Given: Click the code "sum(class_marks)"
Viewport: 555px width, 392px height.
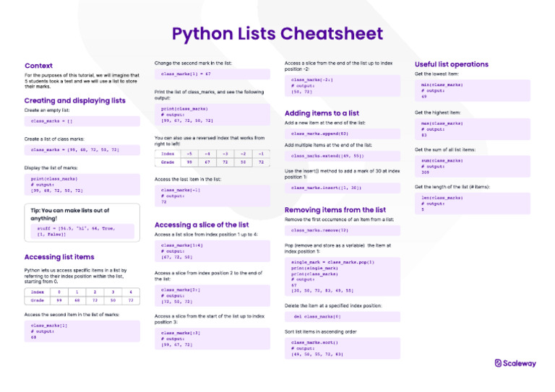Looking at the screenshot, I should point(442,160).
